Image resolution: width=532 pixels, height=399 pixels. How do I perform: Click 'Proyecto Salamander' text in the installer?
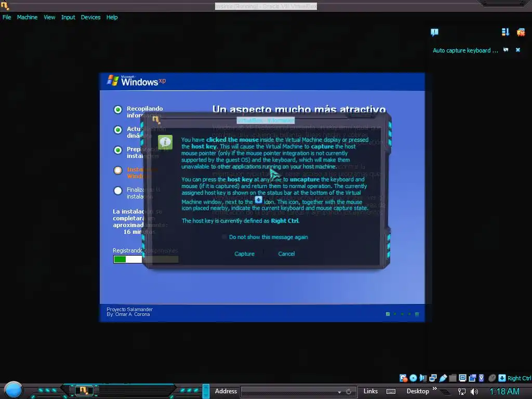coord(129,310)
